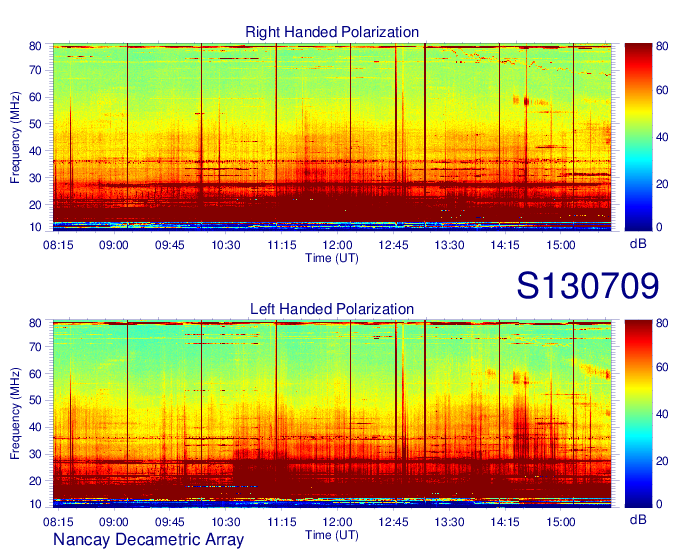Viewport: 680px width, 552px height.
Task: Click the 60 MHz tick on the bottom plot's axis
Action: pyautogui.click(x=35, y=373)
